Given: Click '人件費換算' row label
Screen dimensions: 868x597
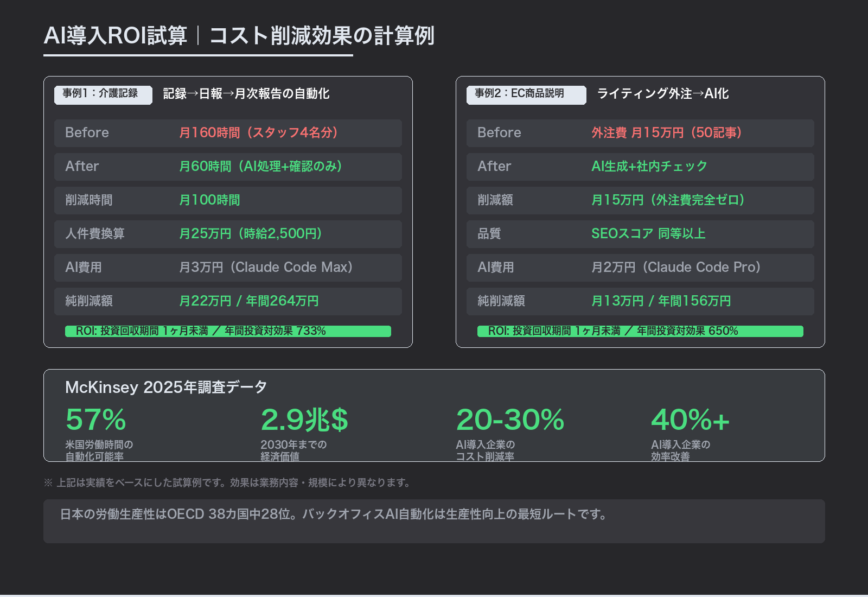Looking at the screenshot, I should pyautogui.click(x=95, y=234).
